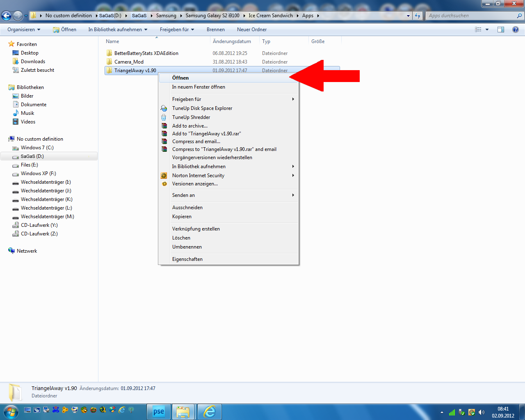
Task: Toggle the preview pane icon
Action: click(x=501, y=30)
